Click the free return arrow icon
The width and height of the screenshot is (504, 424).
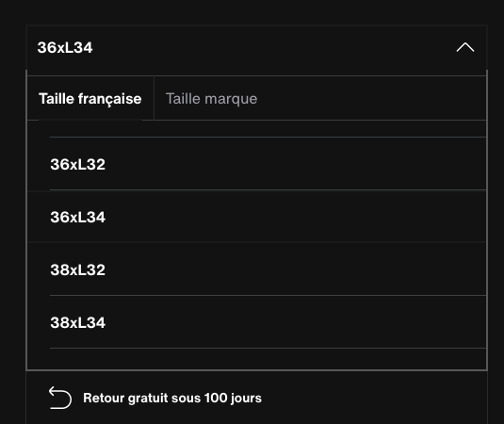(x=60, y=398)
